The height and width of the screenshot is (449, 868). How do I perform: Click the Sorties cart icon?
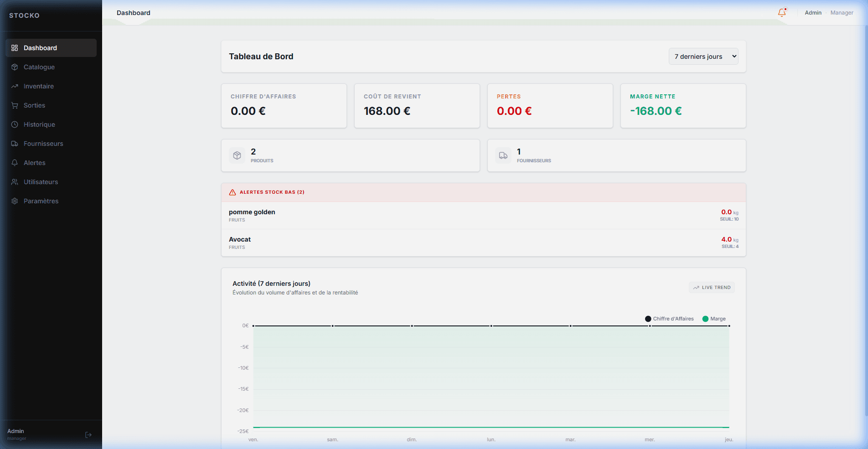[x=15, y=105]
